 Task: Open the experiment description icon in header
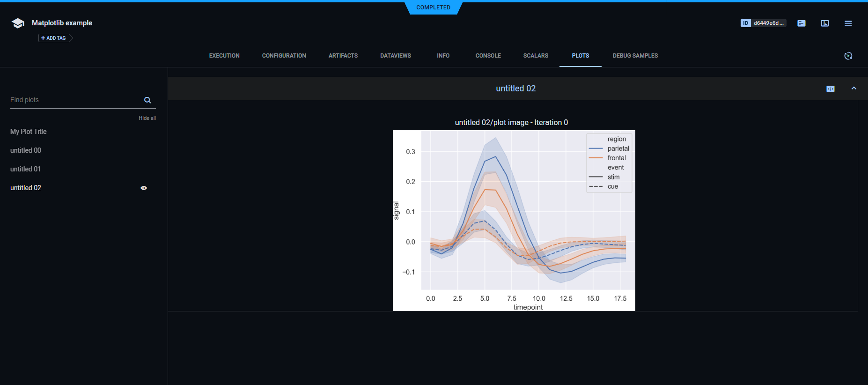[801, 23]
